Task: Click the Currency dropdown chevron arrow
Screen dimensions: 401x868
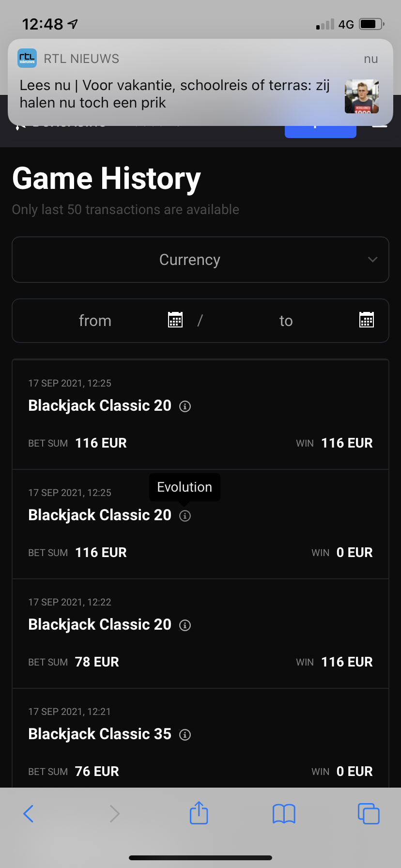Action: (372, 260)
